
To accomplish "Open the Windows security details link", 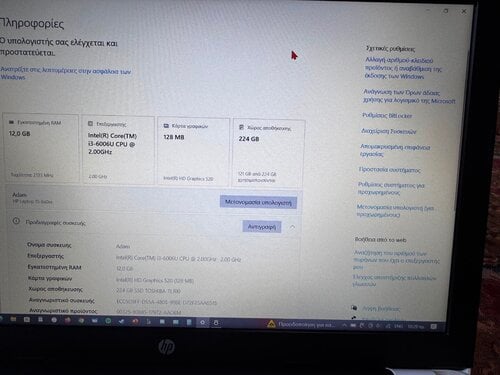I will (66, 74).
